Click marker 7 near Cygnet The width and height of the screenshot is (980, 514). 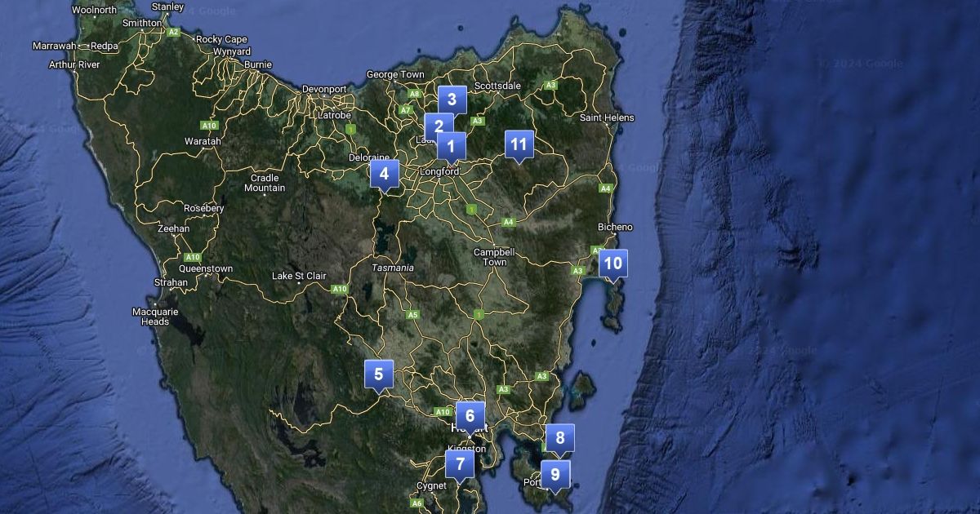pos(460,464)
